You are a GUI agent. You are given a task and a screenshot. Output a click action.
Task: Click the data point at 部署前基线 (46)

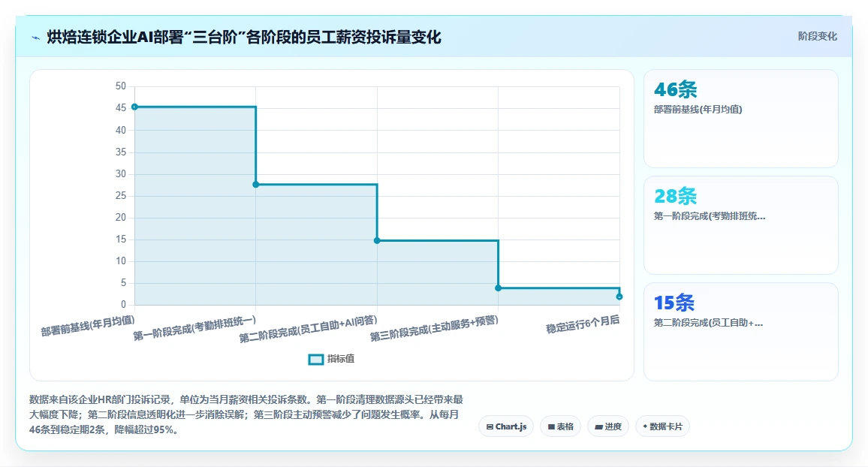click(134, 107)
